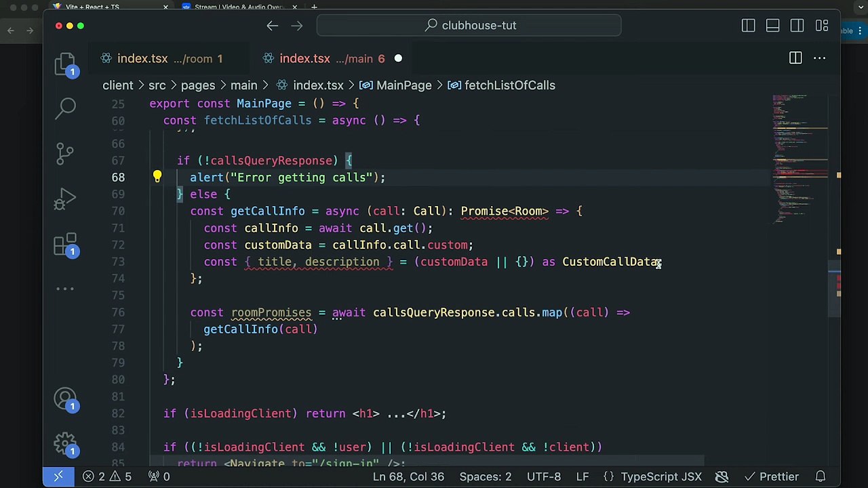Open the remote window indicator
The height and width of the screenshot is (488, 868).
click(x=58, y=476)
